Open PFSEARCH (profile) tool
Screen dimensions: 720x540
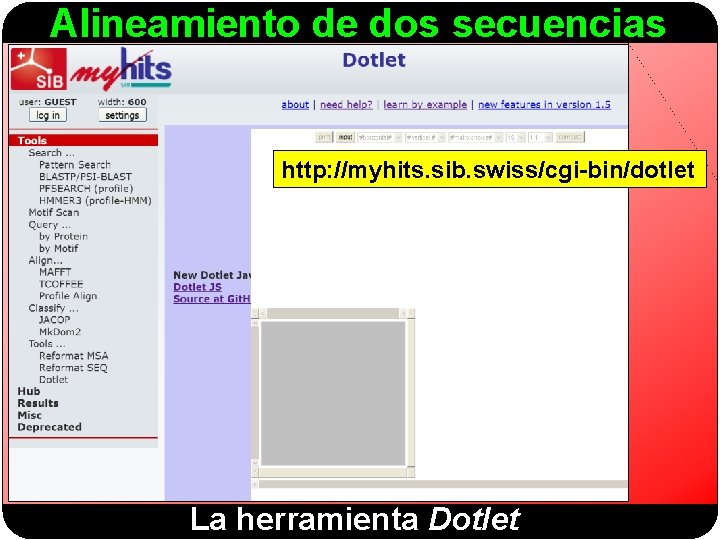point(86,188)
